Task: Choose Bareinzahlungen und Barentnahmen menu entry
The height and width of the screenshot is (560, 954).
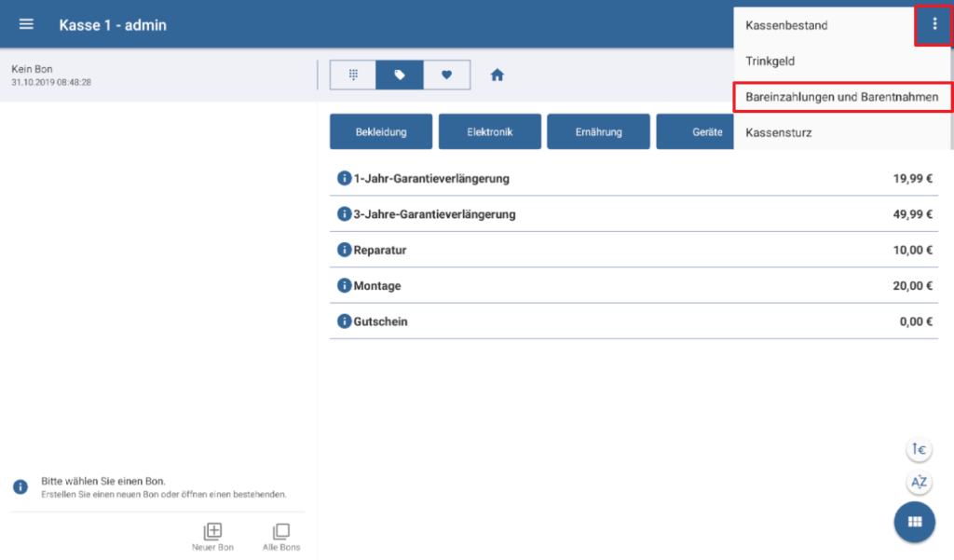Action: point(842,97)
